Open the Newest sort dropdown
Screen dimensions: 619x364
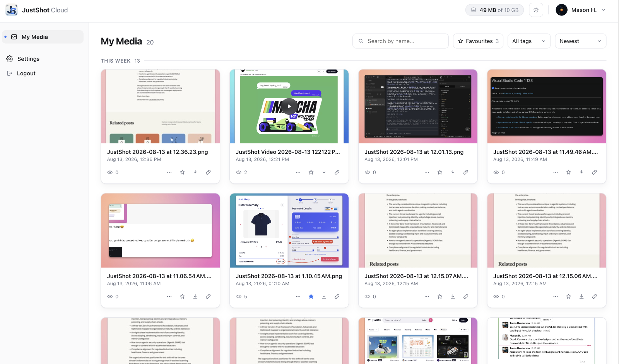tap(580, 41)
